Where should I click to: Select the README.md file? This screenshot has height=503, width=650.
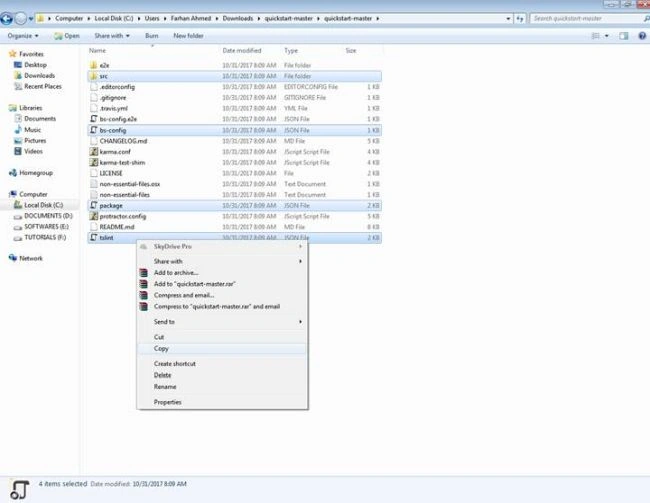coord(235,227)
